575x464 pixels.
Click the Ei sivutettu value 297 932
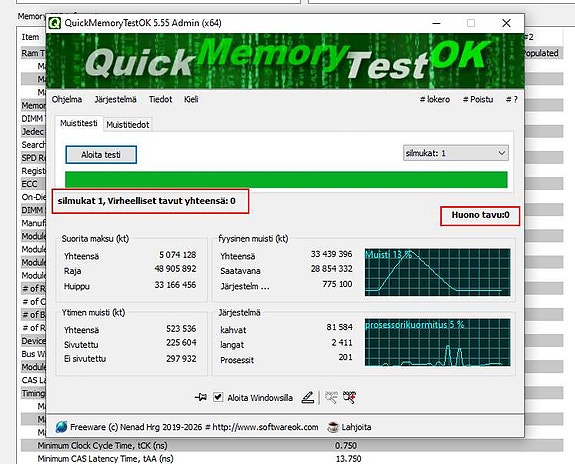click(181, 358)
